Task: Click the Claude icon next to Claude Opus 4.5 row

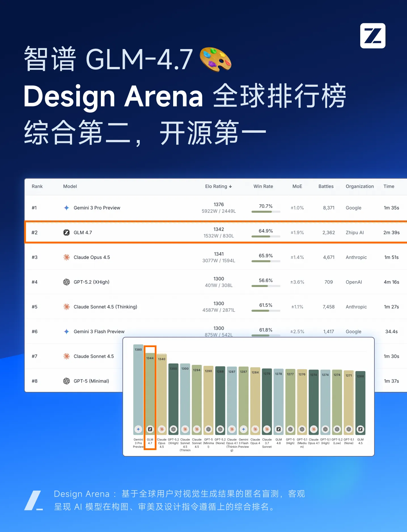Action: tap(66, 257)
